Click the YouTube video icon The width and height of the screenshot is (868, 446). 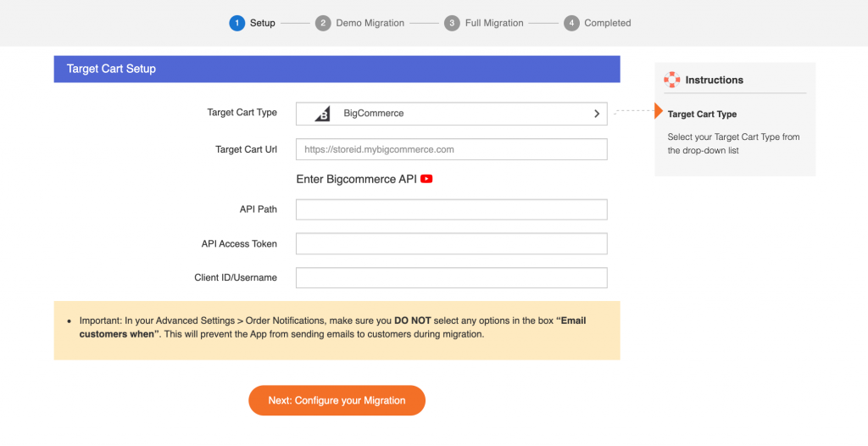(x=426, y=179)
